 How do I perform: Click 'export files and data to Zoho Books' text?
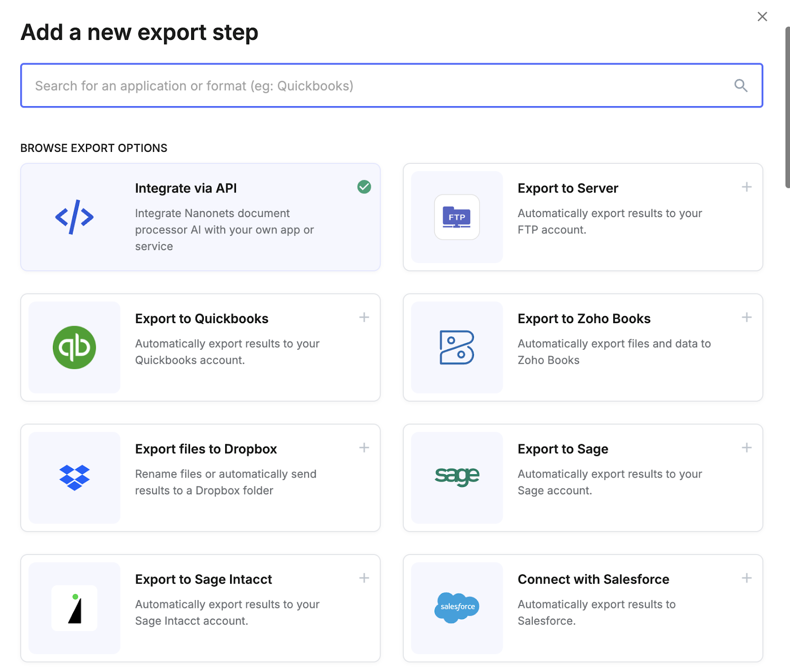614,352
